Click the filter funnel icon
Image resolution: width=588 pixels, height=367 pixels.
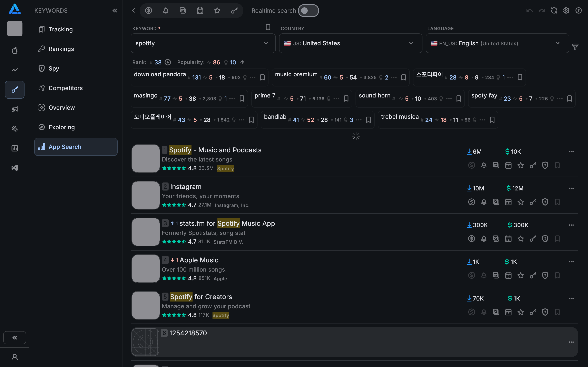[575, 46]
